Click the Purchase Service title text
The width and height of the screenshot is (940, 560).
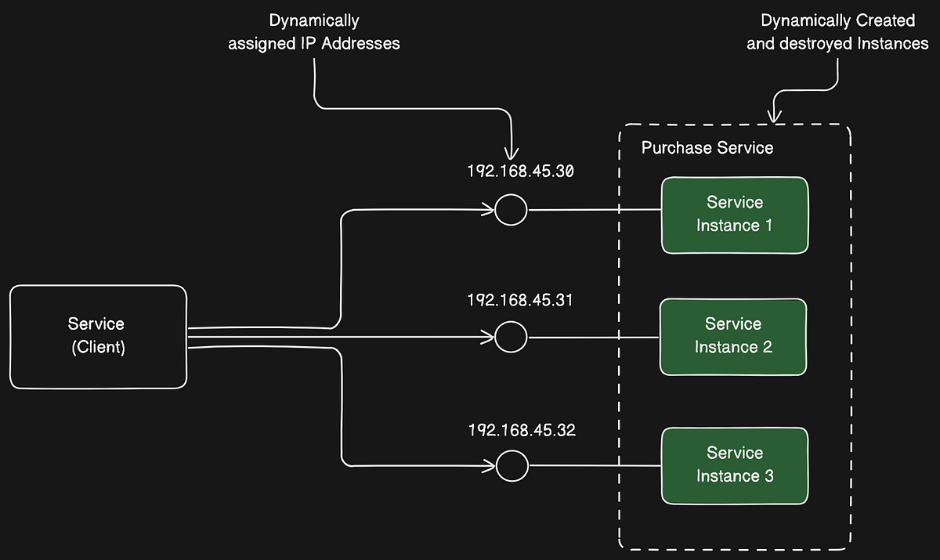[707, 147]
